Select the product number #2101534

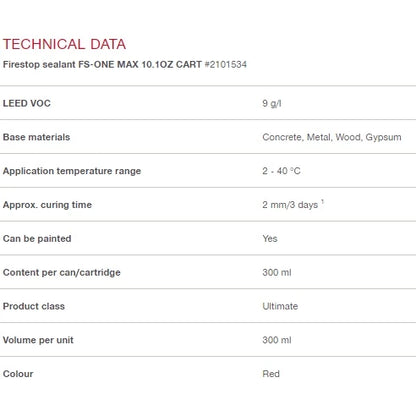(226, 64)
